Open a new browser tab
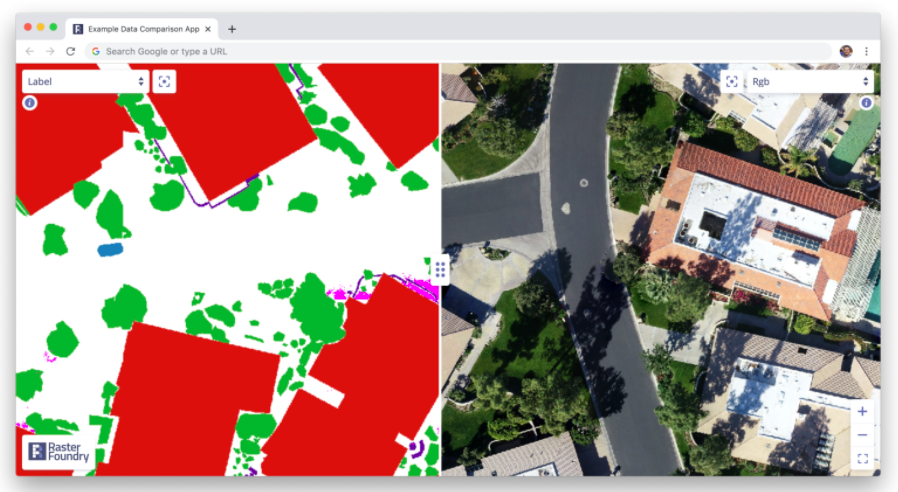The height and width of the screenshot is (492, 898). [x=232, y=29]
